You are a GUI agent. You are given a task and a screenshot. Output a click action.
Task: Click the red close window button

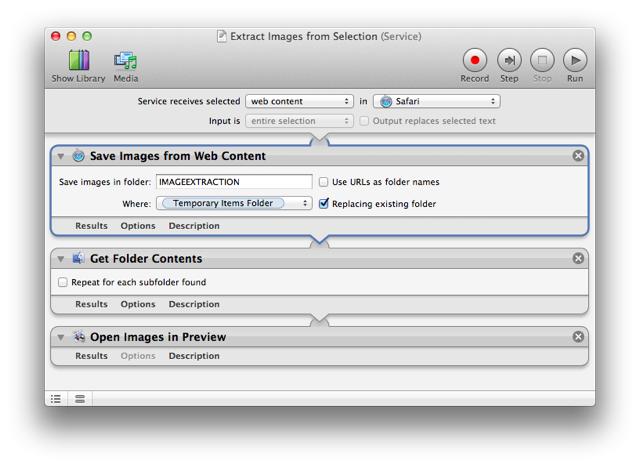(x=56, y=36)
